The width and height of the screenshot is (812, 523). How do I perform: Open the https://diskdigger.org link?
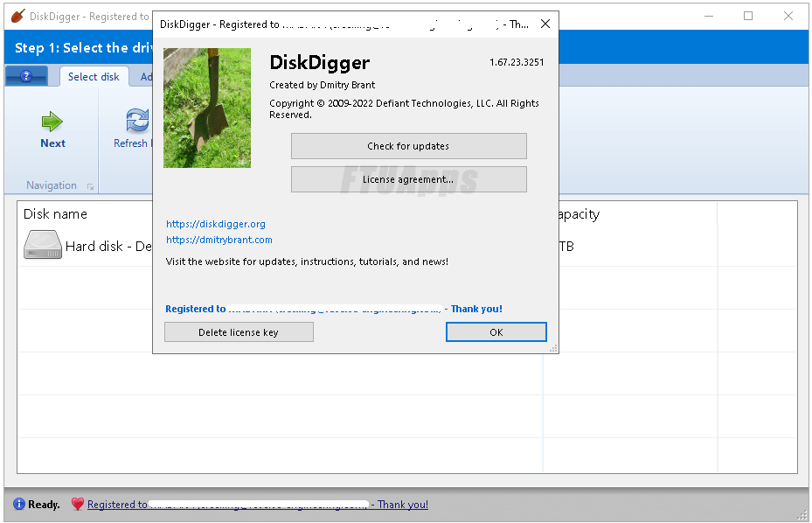point(216,224)
